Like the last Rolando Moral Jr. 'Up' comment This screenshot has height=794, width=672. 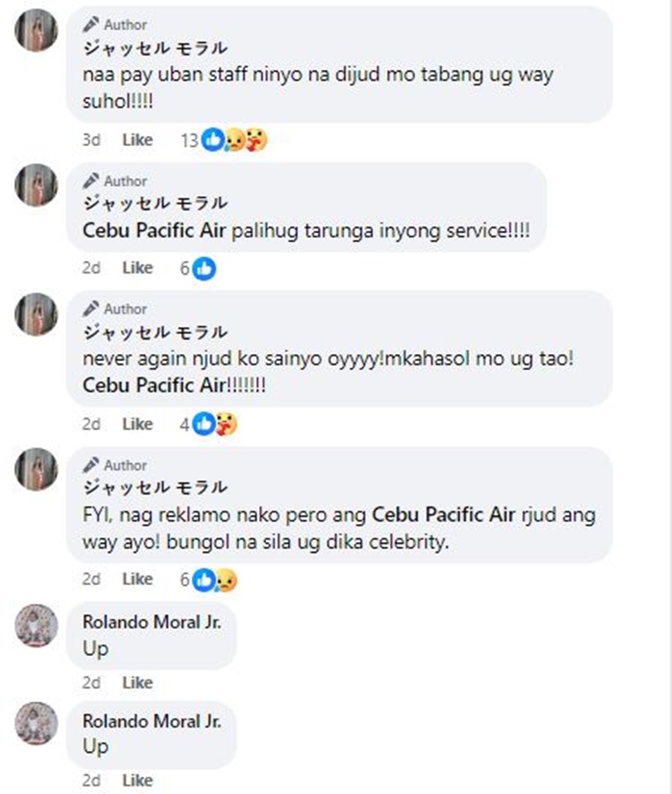tap(137, 781)
